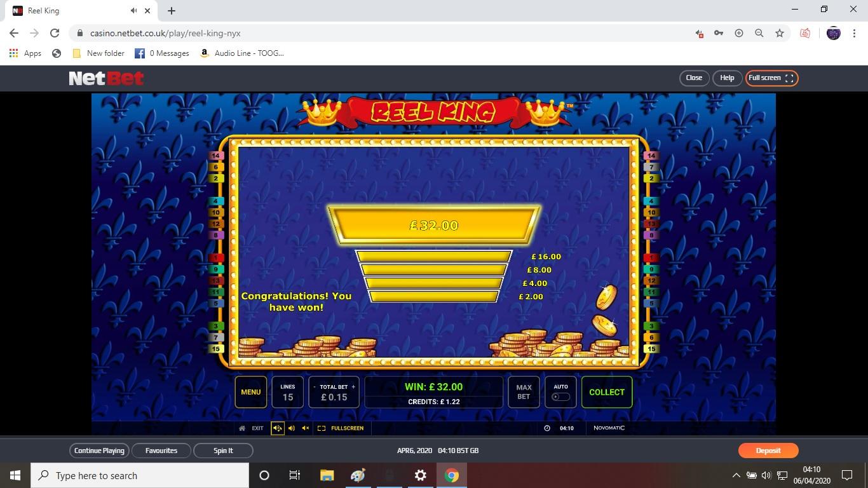The height and width of the screenshot is (488, 868).
Task: Click the game's home icon beside EXIT
Action: click(241, 428)
